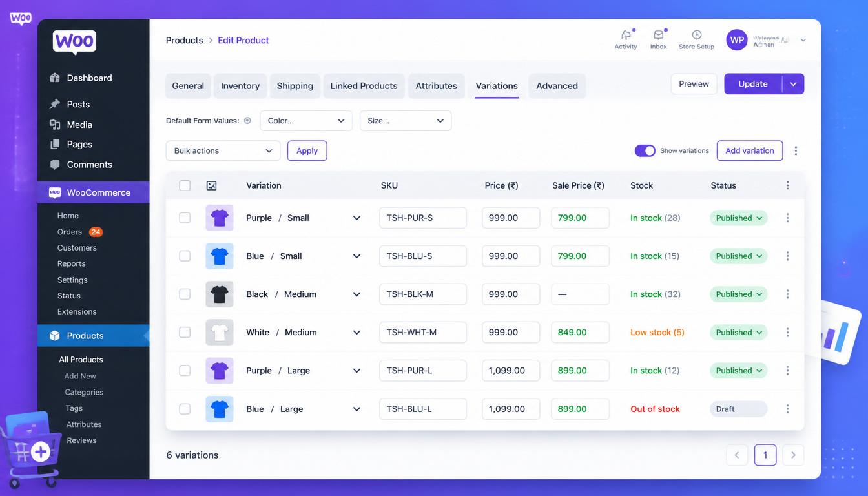Select the Purple / Large variation checkbox
This screenshot has width=868, height=496.
coord(185,371)
